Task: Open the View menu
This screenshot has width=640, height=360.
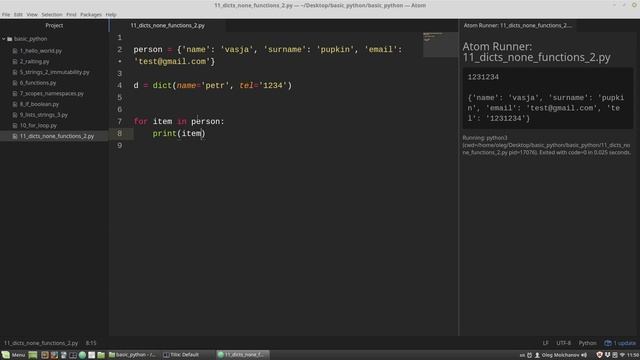Action: pos(32,14)
